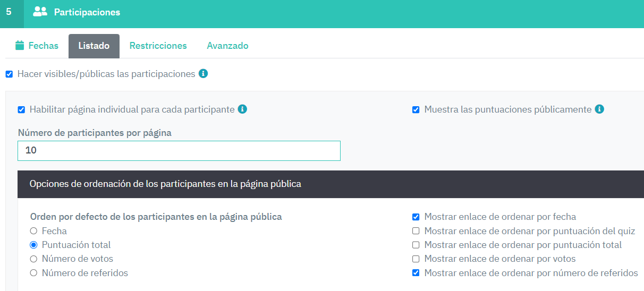Uncheck Mostrar enlace de ordenar por fecha
Image resolution: width=644 pixels, height=291 pixels.
coord(416,217)
